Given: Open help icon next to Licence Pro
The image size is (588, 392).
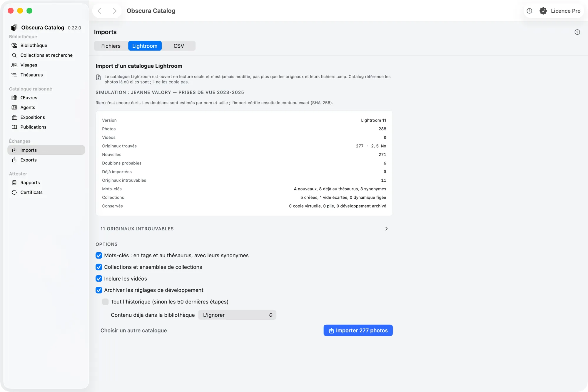Looking at the screenshot, I should coord(529,11).
